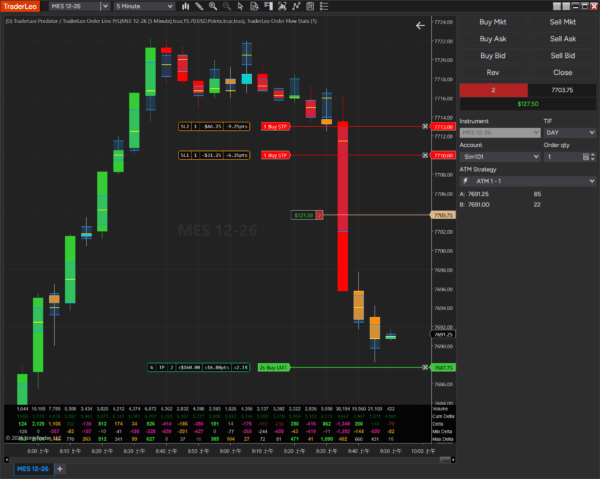Add a new tab with plus button
Screen dimensions: 600x479
coord(60,469)
